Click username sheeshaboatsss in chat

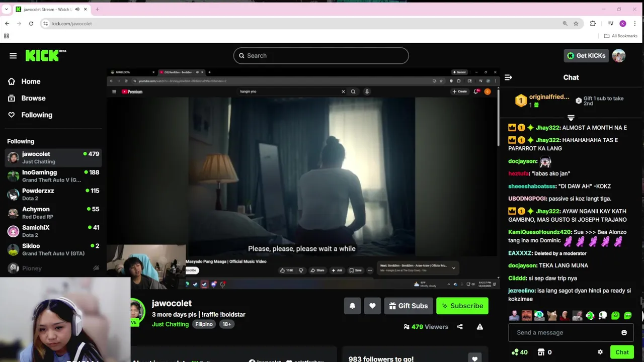pos(532,186)
